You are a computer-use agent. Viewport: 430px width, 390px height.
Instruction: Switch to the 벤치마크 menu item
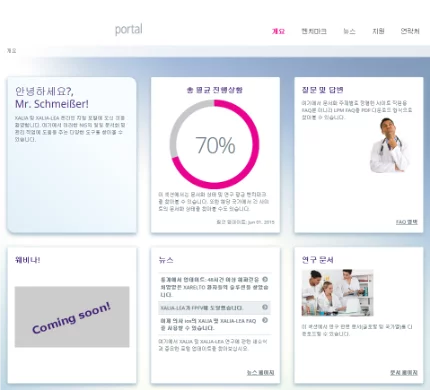(314, 31)
